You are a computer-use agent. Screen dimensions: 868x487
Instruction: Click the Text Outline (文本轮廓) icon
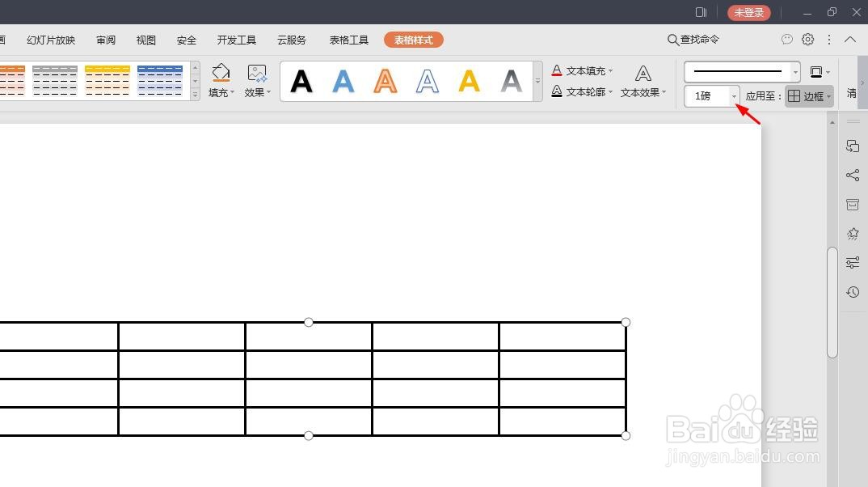pos(557,91)
